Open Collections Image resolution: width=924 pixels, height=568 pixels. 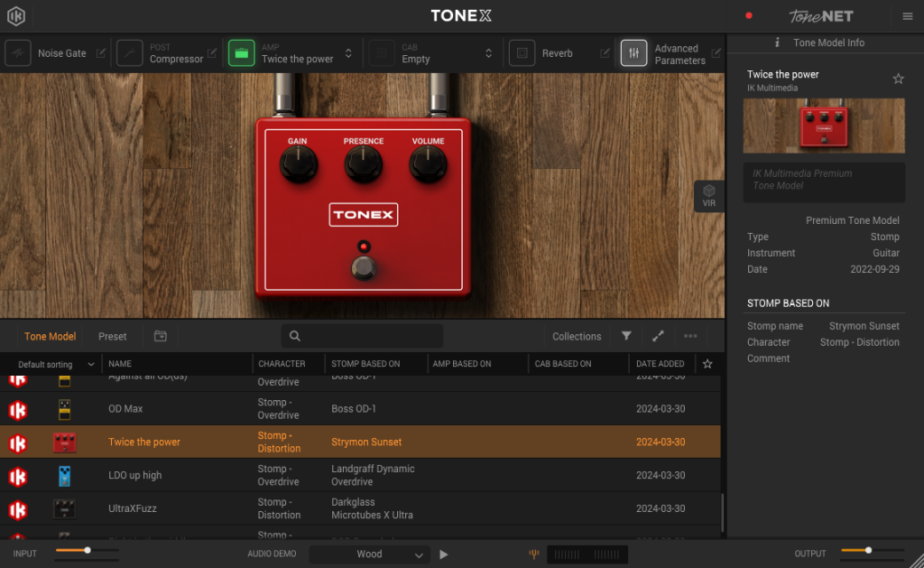point(577,336)
